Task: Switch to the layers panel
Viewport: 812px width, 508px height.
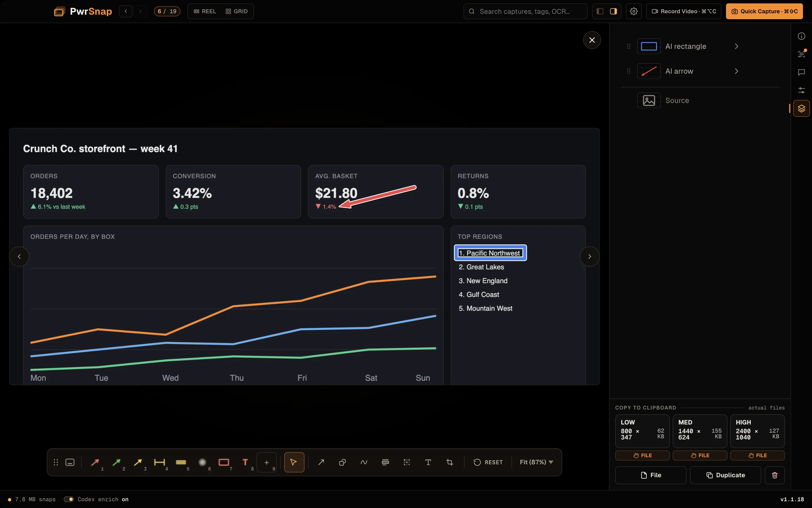Action: coord(802,108)
